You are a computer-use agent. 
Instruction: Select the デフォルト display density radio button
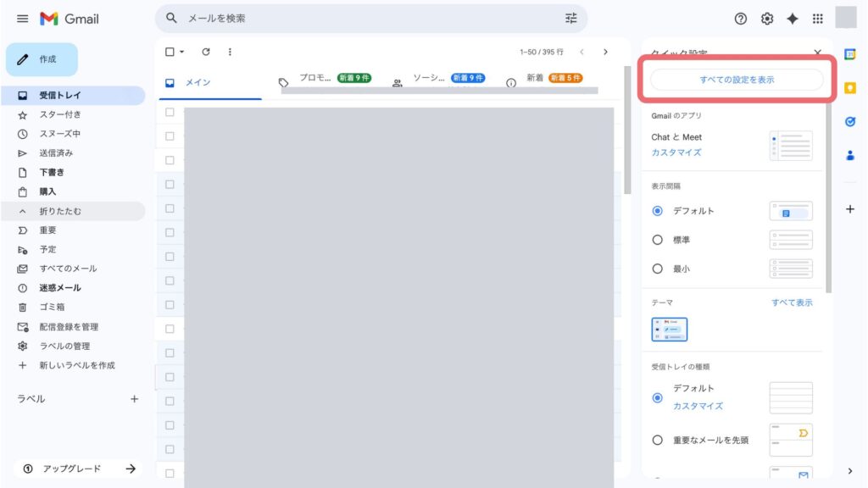click(x=658, y=211)
